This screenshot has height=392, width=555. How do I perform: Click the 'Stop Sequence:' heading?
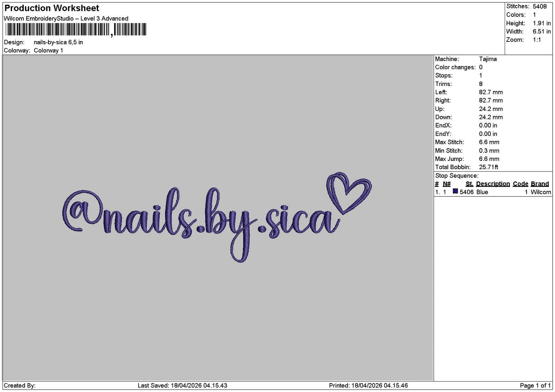coord(457,176)
